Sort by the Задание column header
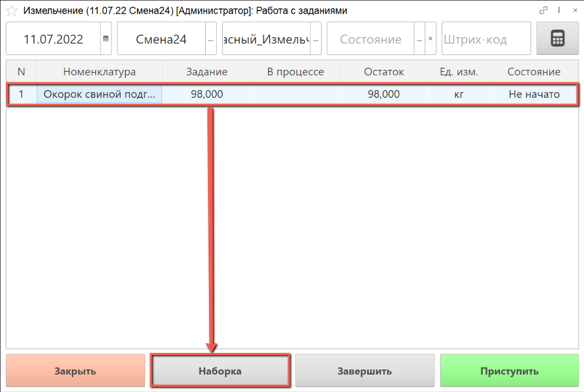The height and width of the screenshot is (392, 584). coord(207,71)
